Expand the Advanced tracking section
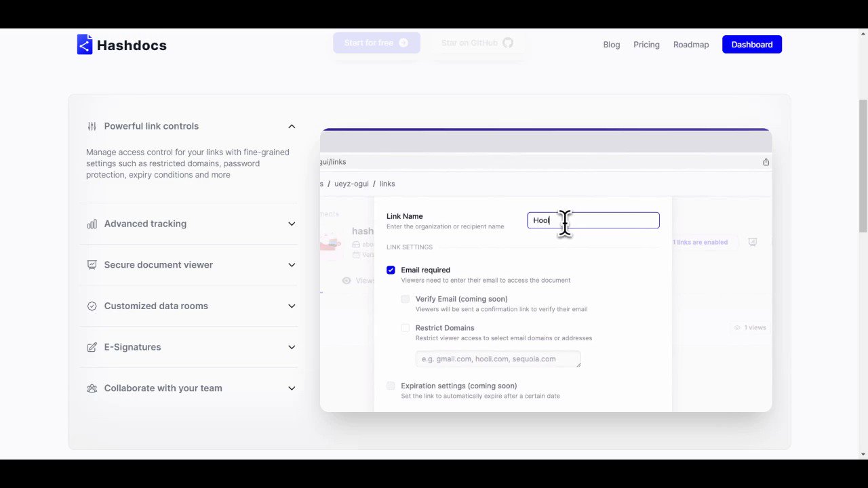This screenshot has width=868, height=488. [292, 224]
